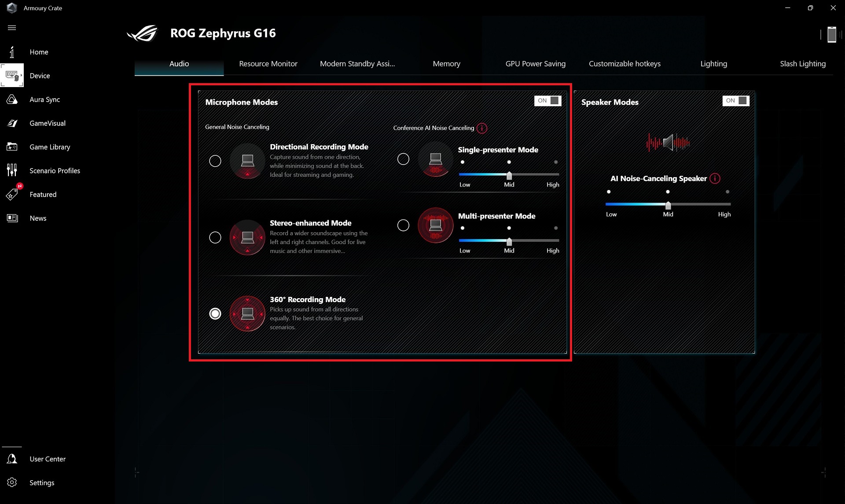The height and width of the screenshot is (504, 845).
Task: Select Single-presenter Mode radio button
Action: tap(403, 159)
